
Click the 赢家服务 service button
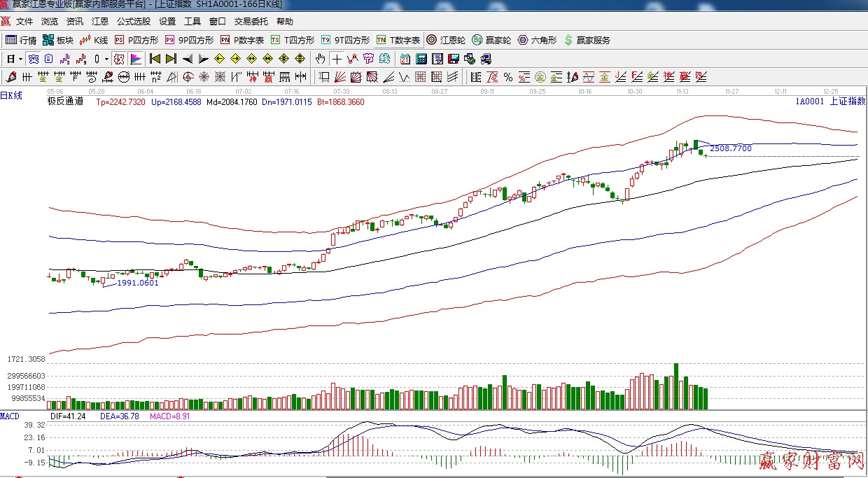587,40
